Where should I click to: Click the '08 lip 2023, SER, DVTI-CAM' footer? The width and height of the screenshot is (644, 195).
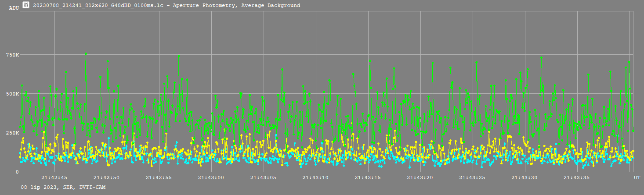(63, 187)
